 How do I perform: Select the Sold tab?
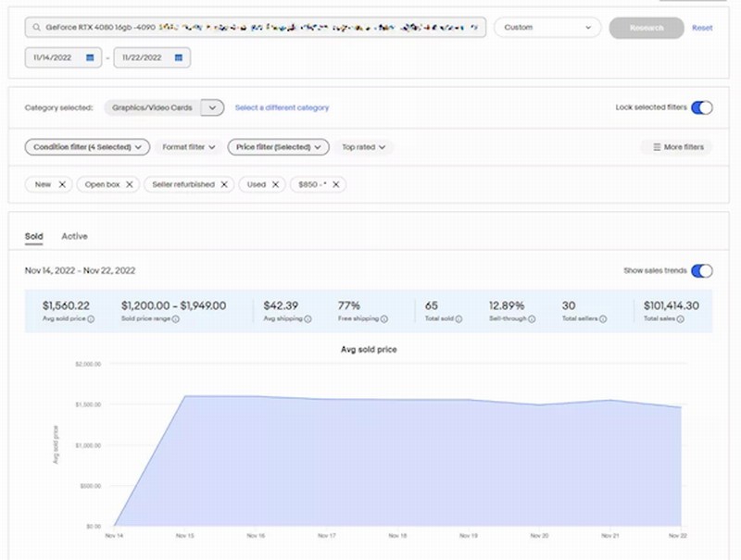tap(33, 236)
